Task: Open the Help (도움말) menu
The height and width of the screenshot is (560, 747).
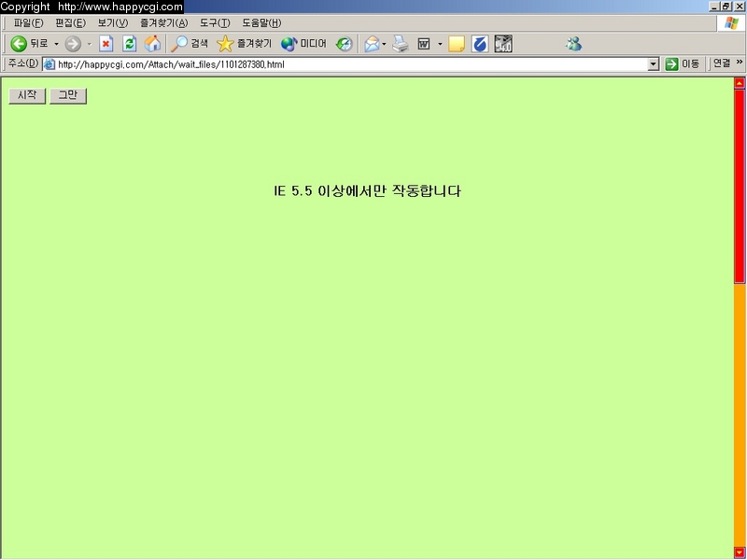Action: 261,22
